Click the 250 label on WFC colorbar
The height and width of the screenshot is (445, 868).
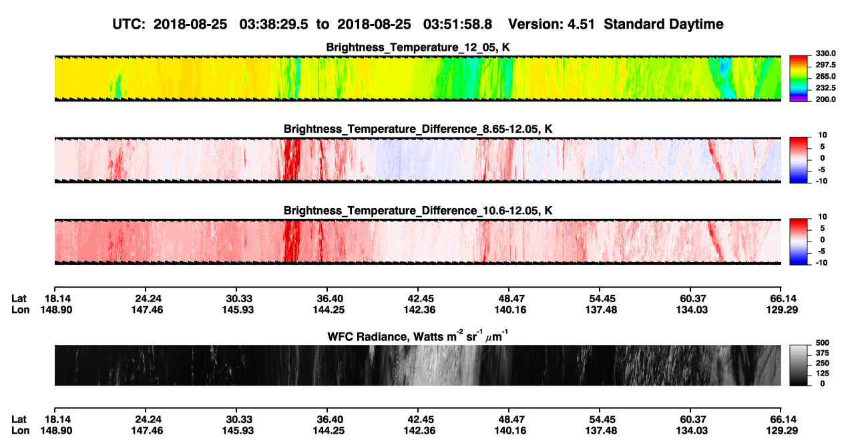822,363
